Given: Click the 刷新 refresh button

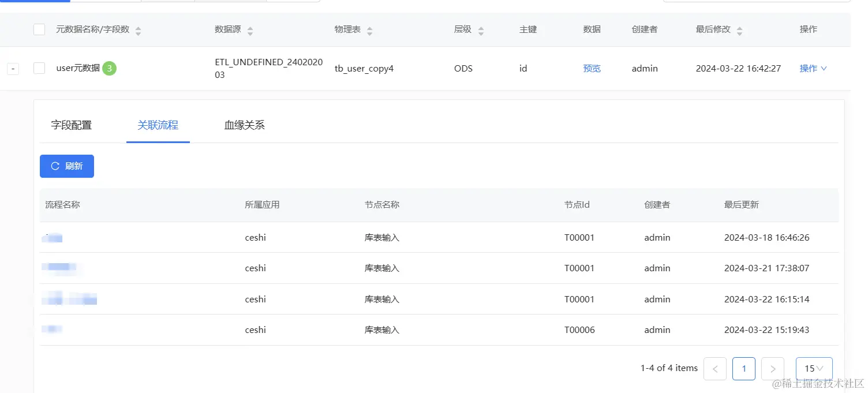Looking at the screenshot, I should [x=67, y=166].
